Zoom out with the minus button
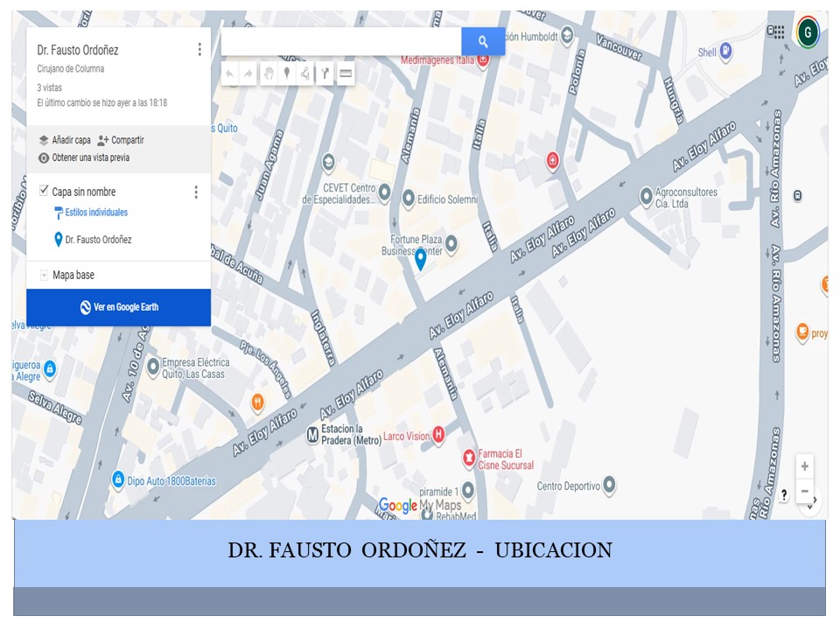This screenshot has width=840, height=630. tap(805, 491)
